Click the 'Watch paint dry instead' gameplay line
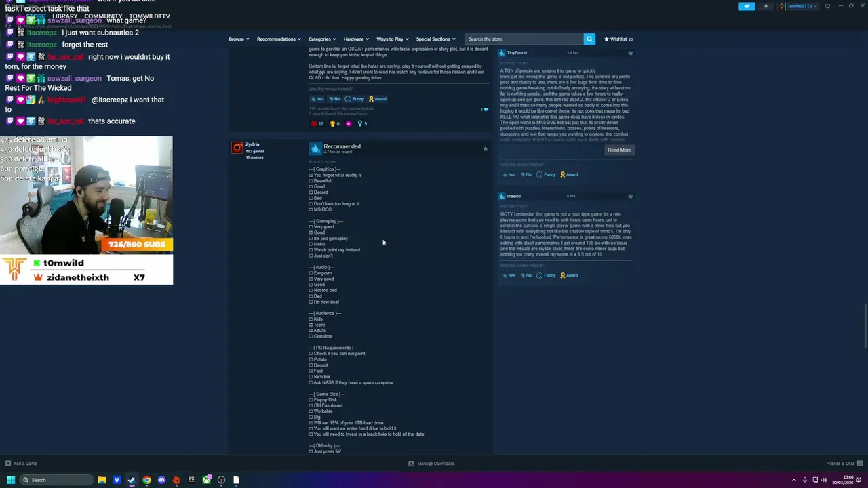Image resolution: width=868 pixels, height=488 pixels. point(334,250)
